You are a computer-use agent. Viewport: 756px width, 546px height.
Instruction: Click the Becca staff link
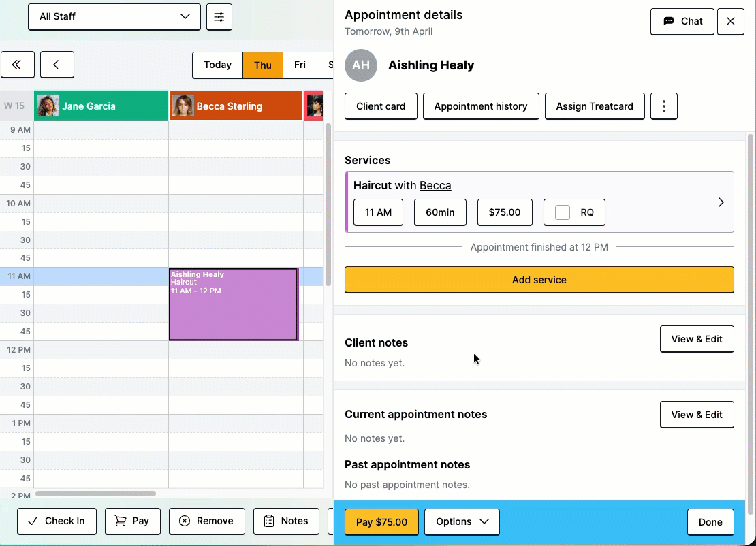435,185
